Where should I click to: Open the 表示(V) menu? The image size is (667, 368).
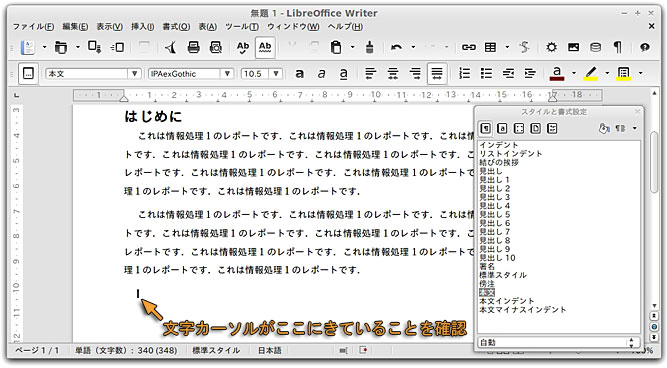(x=109, y=26)
